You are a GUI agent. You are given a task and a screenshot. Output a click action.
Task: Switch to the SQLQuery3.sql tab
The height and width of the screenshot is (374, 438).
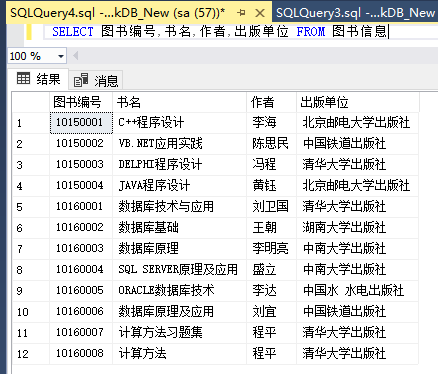(x=355, y=13)
